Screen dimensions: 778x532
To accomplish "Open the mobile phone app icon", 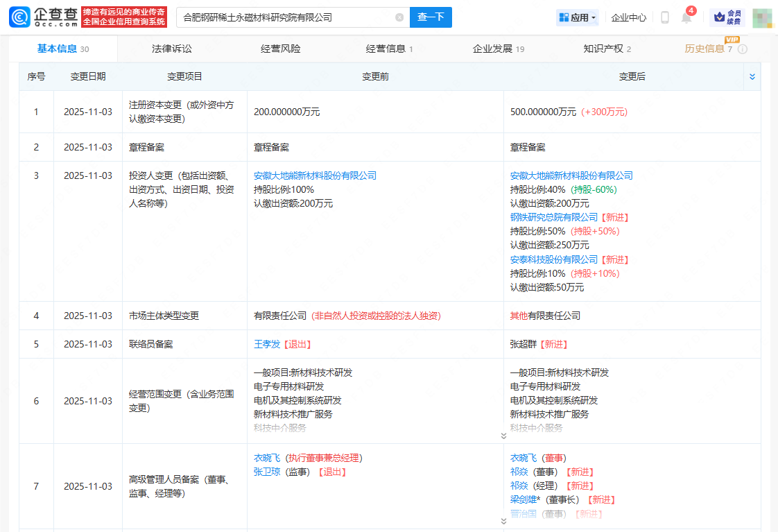I will [x=664, y=17].
